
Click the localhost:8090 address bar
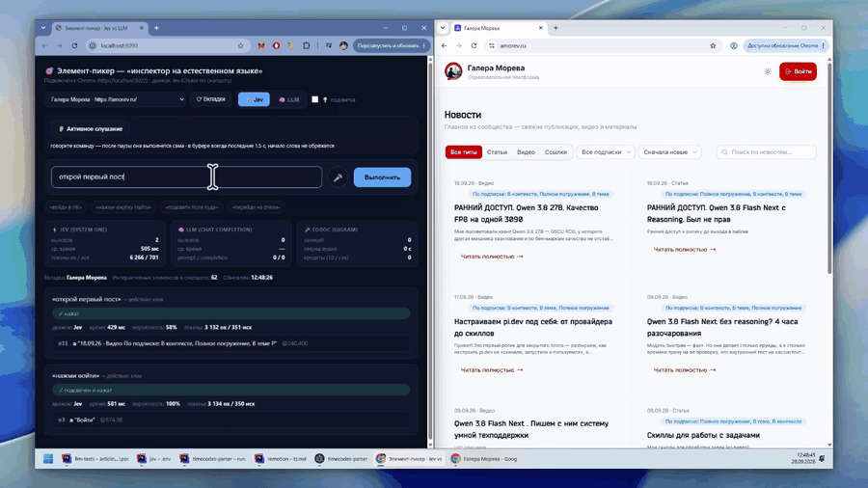point(166,46)
